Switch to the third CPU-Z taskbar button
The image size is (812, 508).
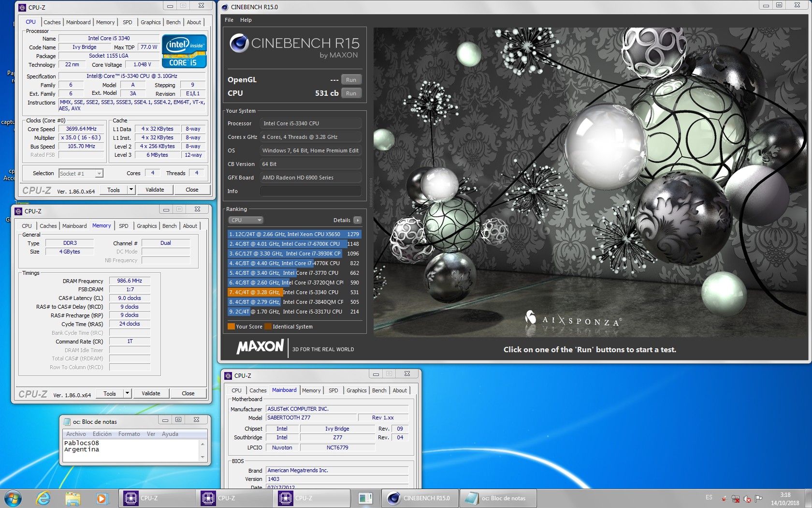pos(312,498)
